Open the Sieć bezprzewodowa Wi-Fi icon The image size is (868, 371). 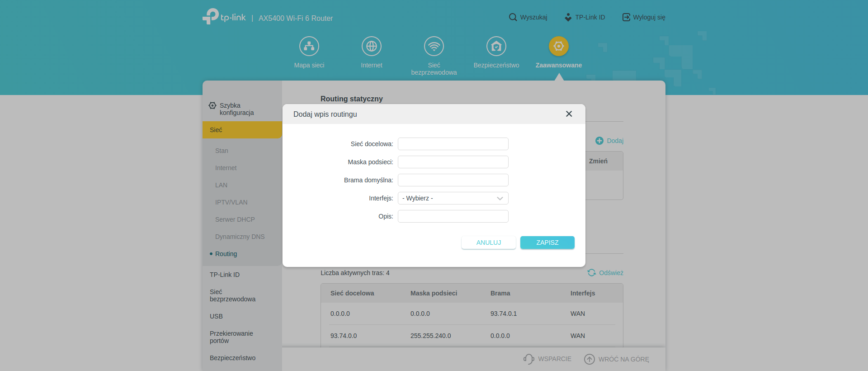434,46
